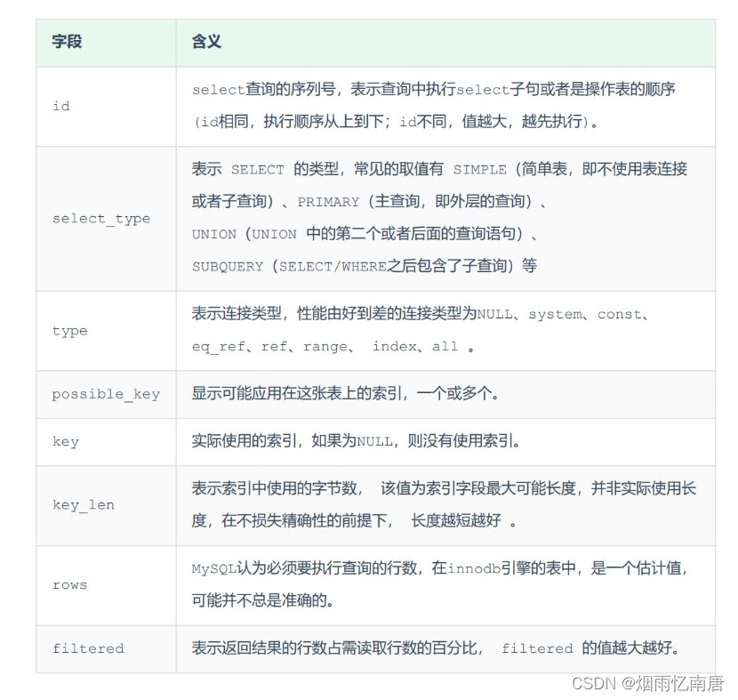Click the description starting 'select查询的序列号'

[434, 106]
